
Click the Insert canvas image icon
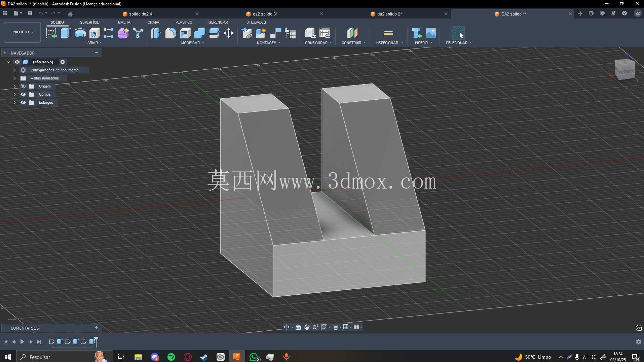tap(431, 33)
